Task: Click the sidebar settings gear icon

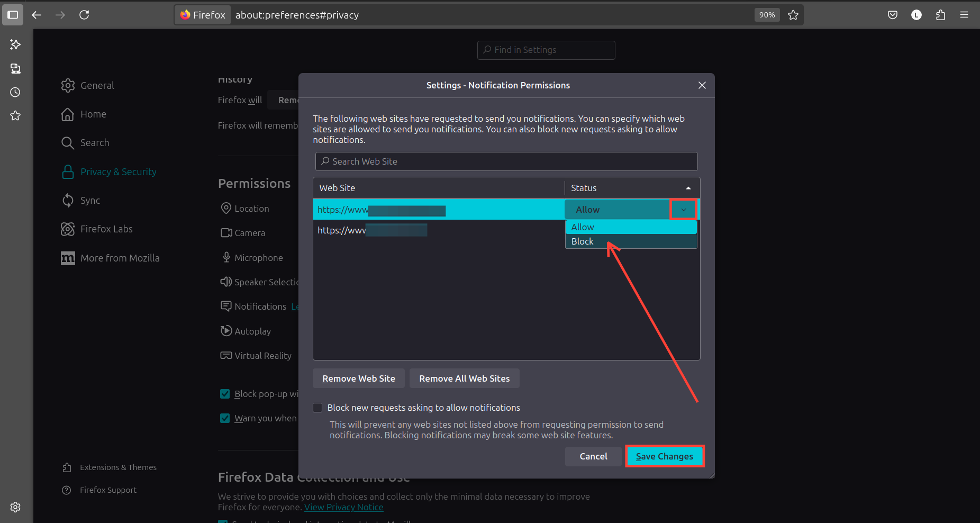Action: (x=15, y=507)
